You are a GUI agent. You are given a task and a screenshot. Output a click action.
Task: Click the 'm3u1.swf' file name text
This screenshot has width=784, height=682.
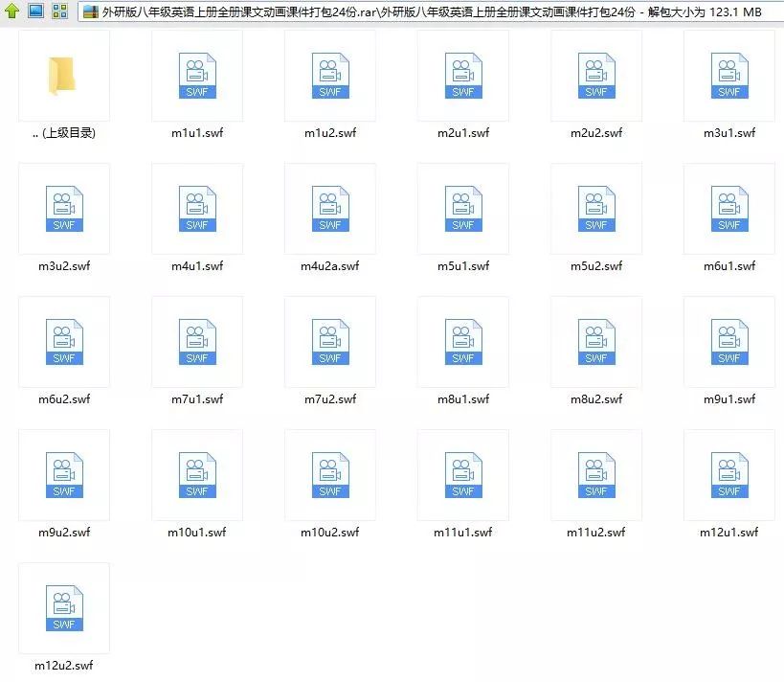coord(729,133)
